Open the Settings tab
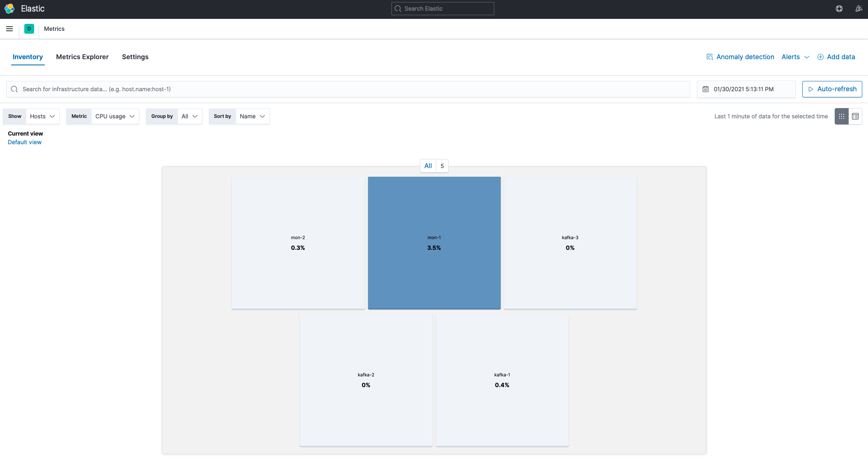The width and height of the screenshot is (868, 459). pos(135,57)
